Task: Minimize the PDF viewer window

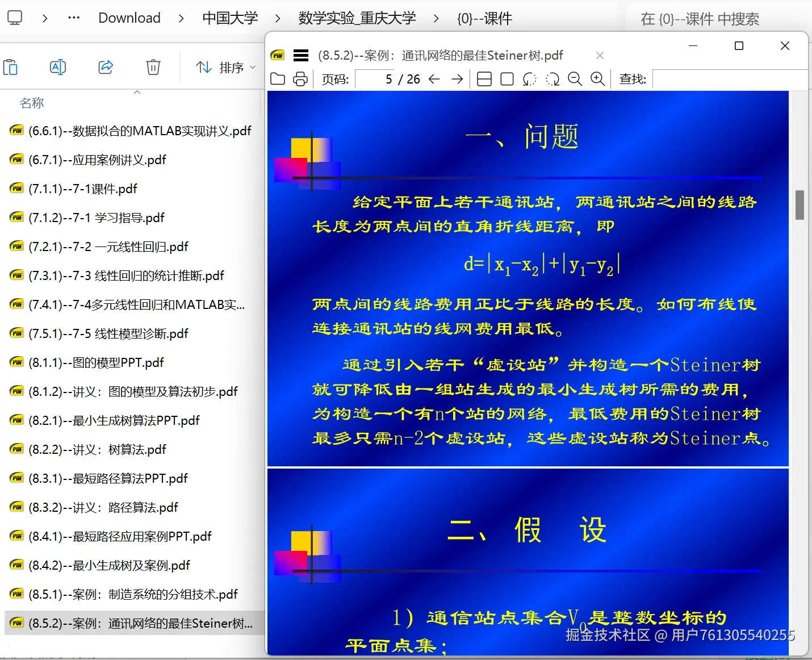Action: click(x=693, y=45)
